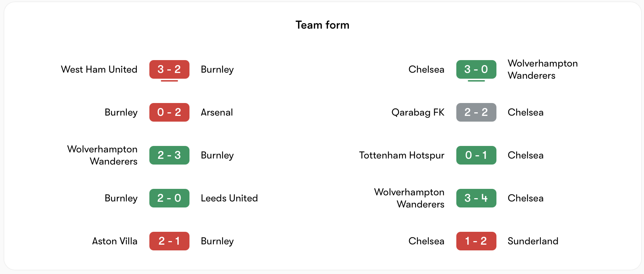The width and height of the screenshot is (644, 274).
Task: Click the green 2-3 Wolverhampton score badge
Action: click(x=169, y=155)
